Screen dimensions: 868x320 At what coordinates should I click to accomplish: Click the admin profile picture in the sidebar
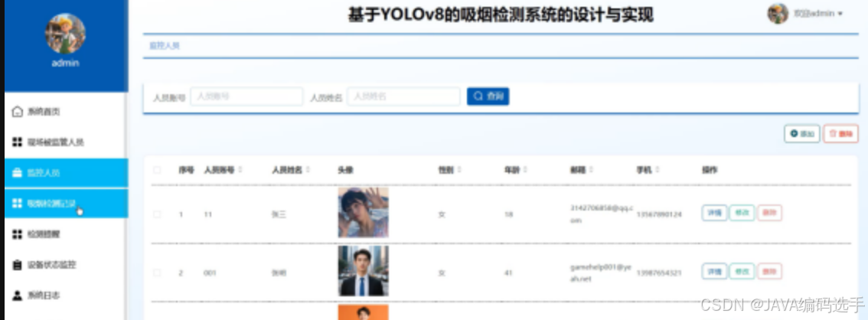tap(65, 34)
